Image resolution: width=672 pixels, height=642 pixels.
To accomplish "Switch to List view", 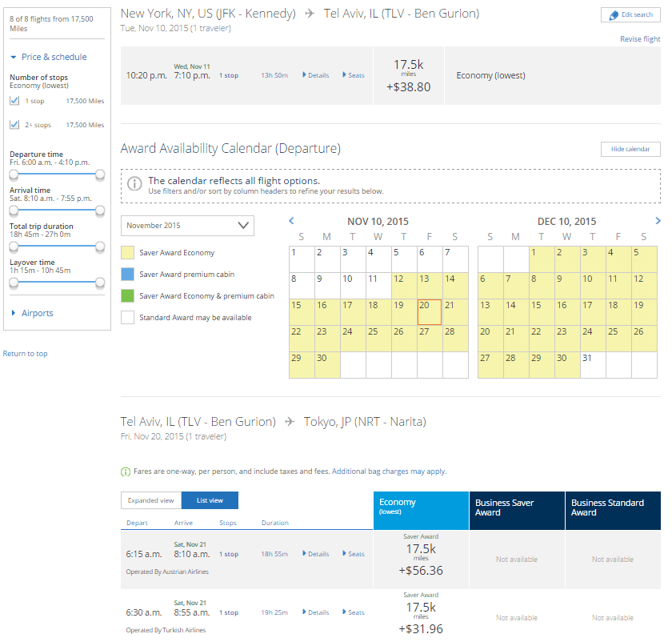I will [210, 500].
